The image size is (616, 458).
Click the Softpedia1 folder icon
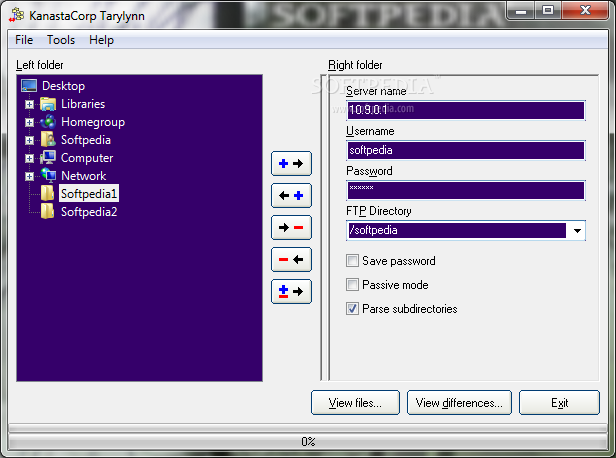48,194
